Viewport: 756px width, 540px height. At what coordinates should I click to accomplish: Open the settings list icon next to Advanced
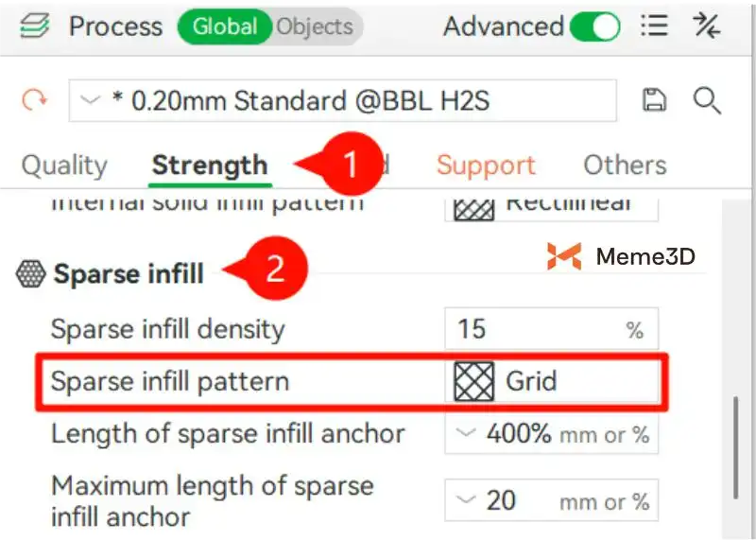click(654, 26)
